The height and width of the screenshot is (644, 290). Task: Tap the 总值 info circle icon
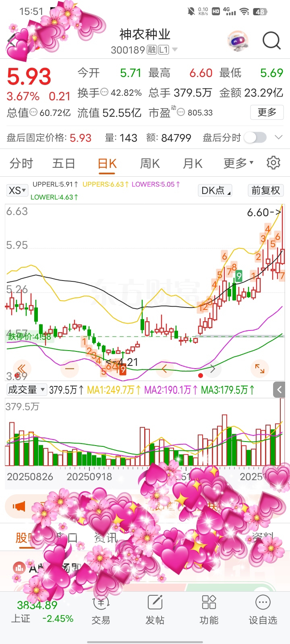(x=33, y=113)
